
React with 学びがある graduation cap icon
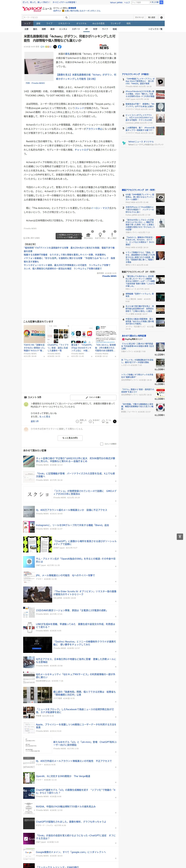pyautogui.click(x=89, y=235)
